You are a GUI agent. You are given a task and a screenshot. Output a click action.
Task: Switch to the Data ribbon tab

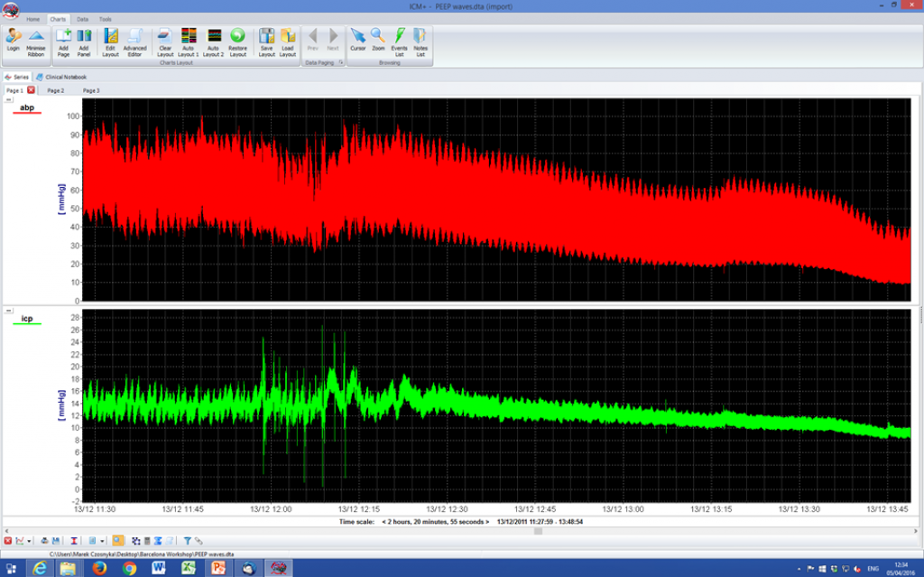tap(82, 19)
